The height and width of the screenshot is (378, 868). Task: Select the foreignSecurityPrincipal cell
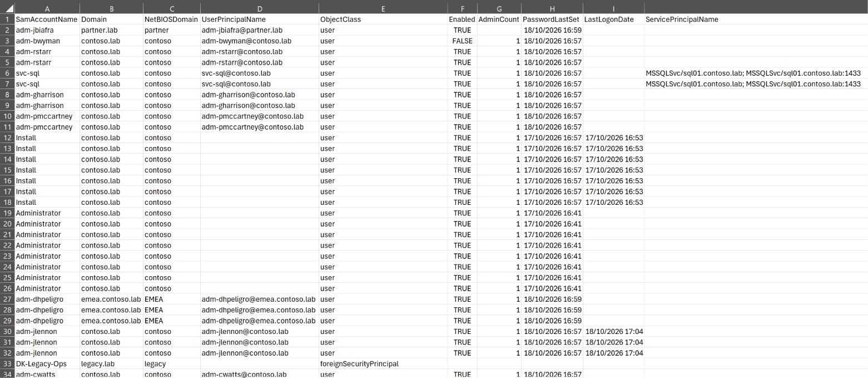coord(383,364)
